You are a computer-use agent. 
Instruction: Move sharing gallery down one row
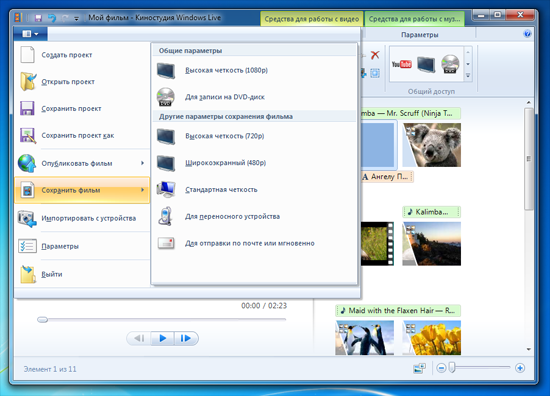pos(468,64)
